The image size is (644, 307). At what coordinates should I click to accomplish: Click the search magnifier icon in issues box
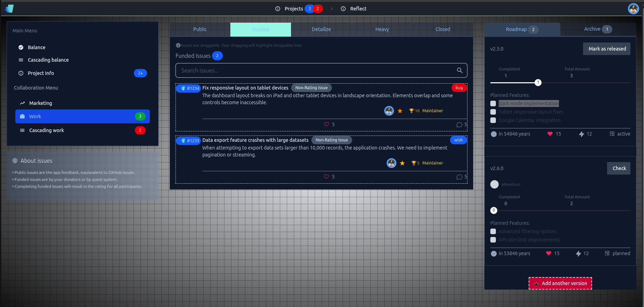click(460, 70)
